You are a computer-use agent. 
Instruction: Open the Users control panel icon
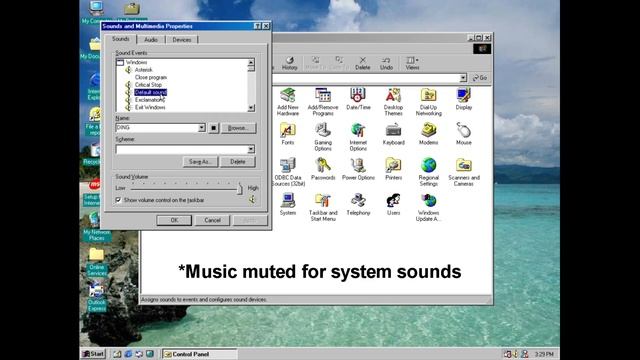(x=393, y=204)
